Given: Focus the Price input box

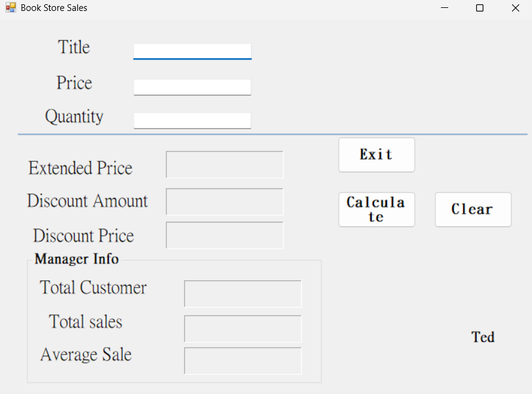Looking at the screenshot, I should click(192, 86).
